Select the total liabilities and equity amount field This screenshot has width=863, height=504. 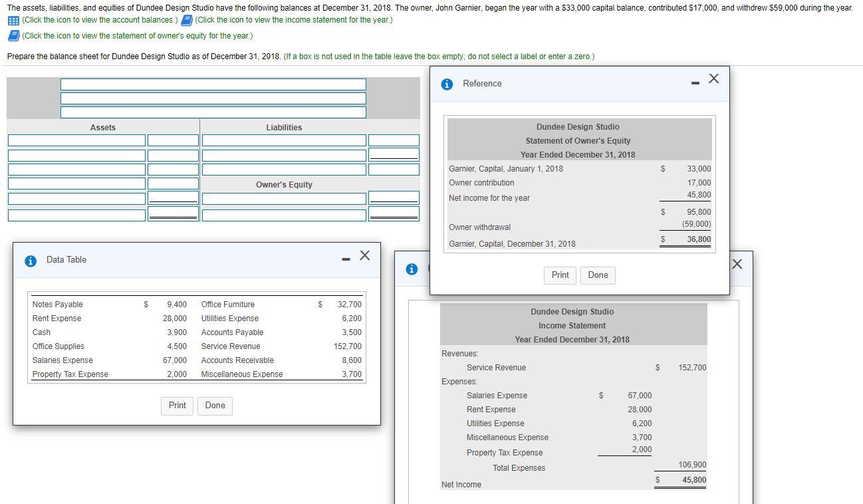coord(394,213)
